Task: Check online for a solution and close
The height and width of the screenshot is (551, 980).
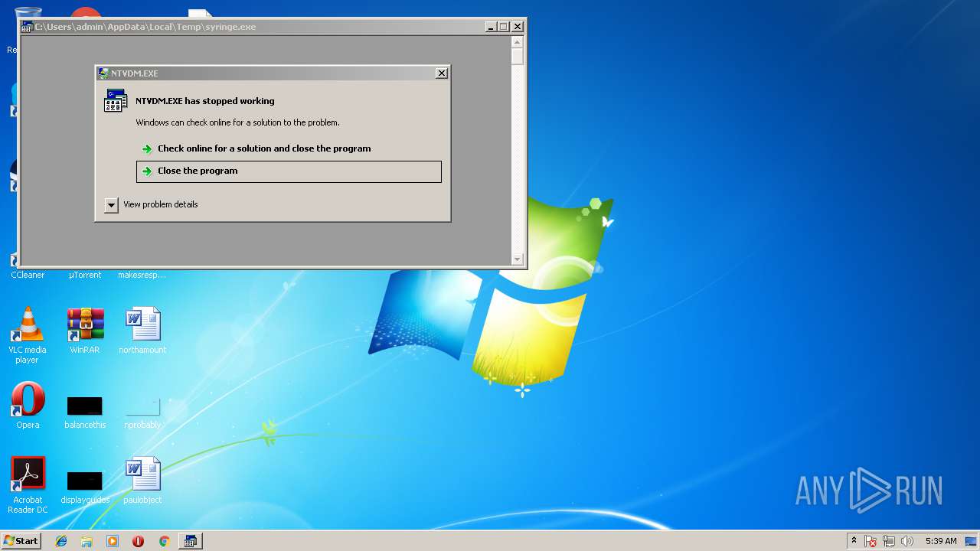Action: (x=263, y=148)
